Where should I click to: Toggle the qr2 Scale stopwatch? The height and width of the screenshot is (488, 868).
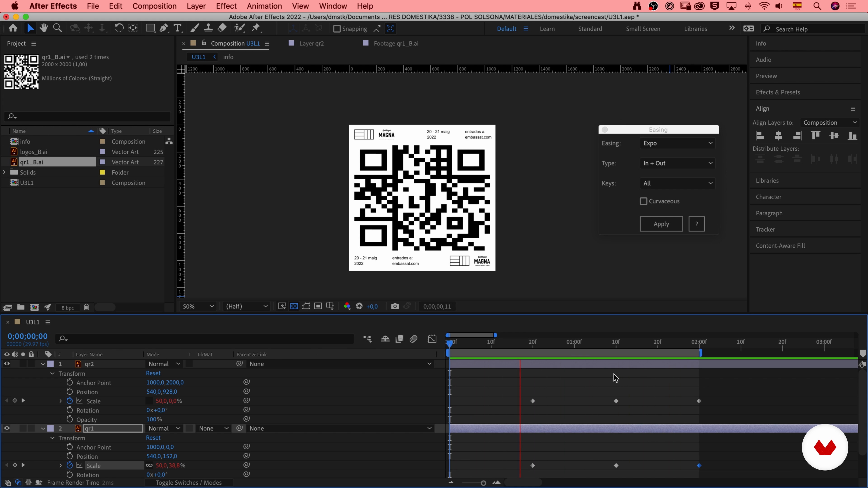click(x=69, y=401)
